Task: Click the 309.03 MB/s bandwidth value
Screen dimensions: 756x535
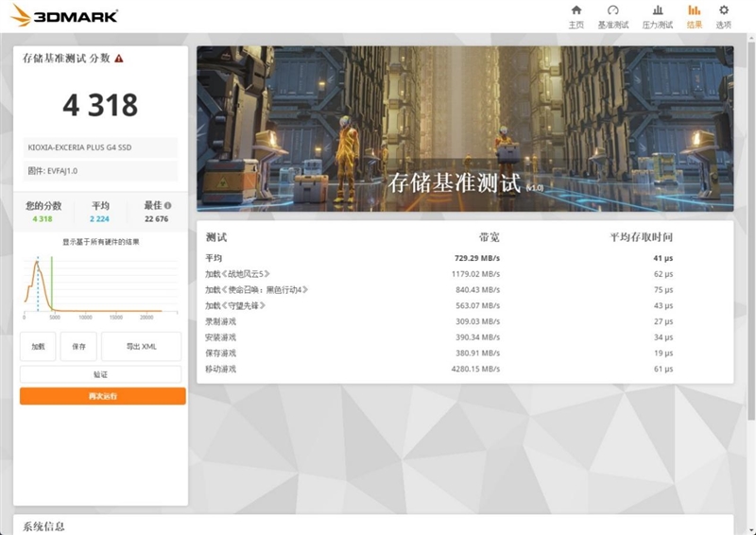Action: 478,321
